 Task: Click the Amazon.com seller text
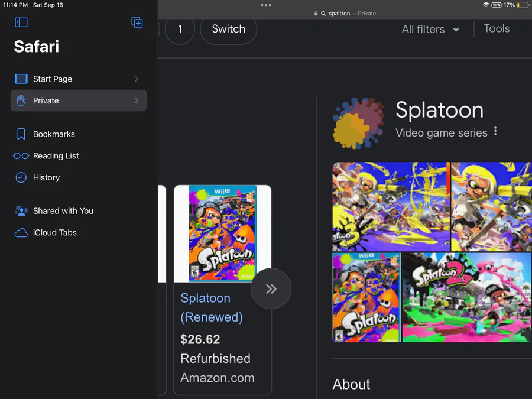[217, 378]
